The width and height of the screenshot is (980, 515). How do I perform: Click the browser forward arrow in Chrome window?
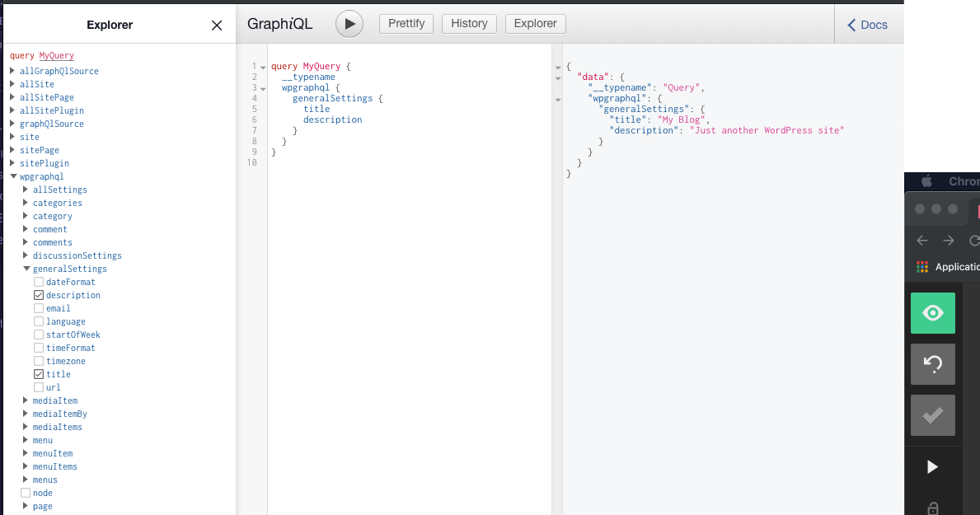[949, 241]
